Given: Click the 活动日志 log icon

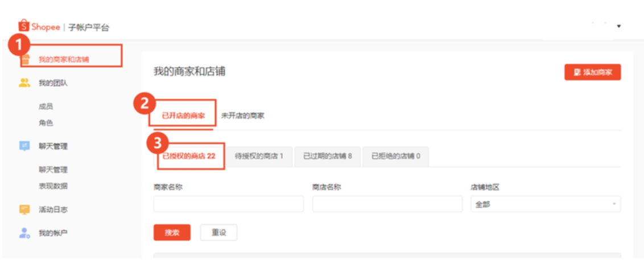Looking at the screenshot, I should pos(24,209).
